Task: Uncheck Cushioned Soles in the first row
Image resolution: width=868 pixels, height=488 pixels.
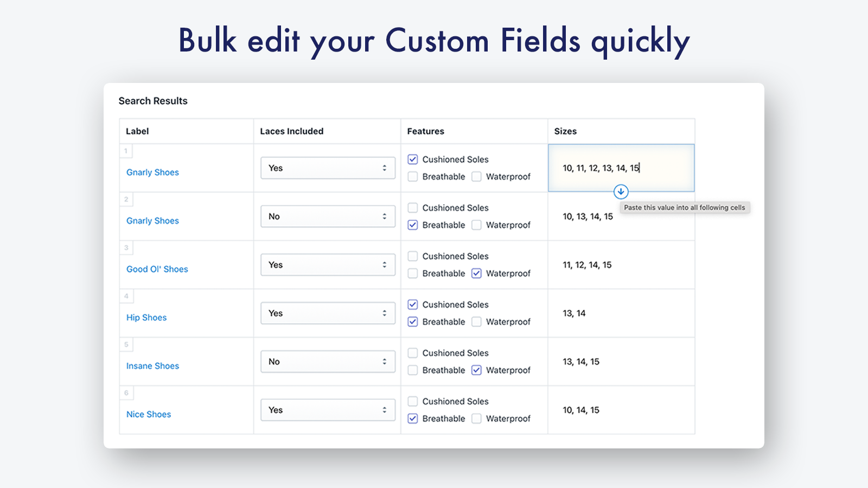Action: coord(413,159)
